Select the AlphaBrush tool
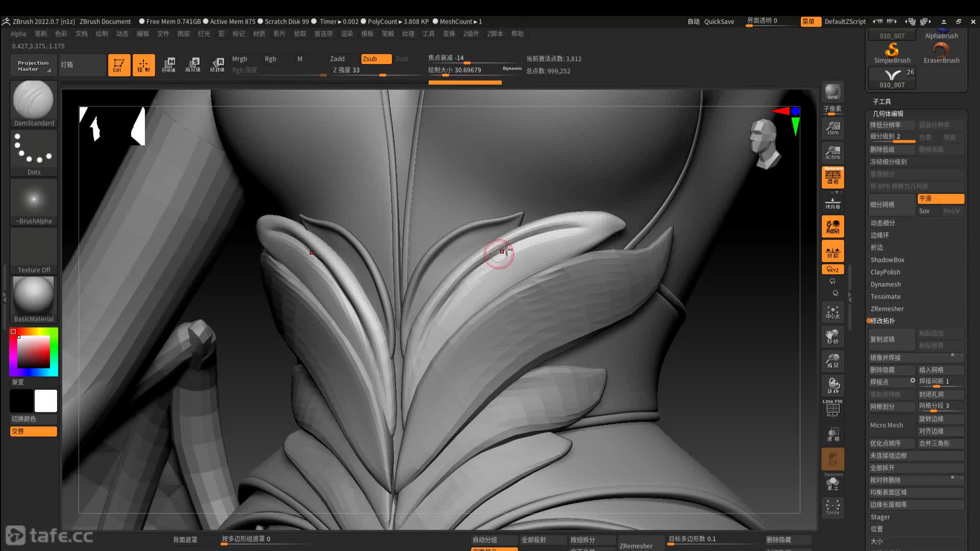Image resolution: width=980 pixels, height=551 pixels. pyautogui.click(x=941, y=34)
